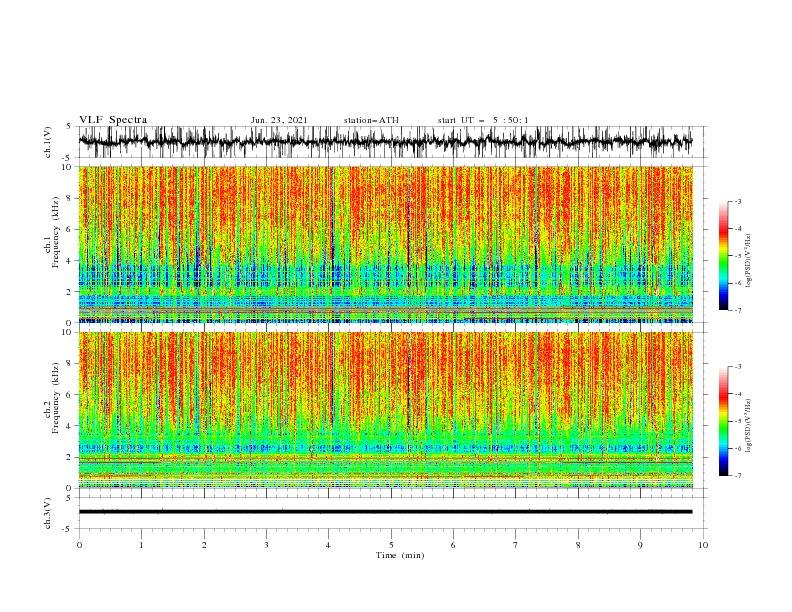Click inside the ch.1 spectrogram panel
This screenshot has width=792, height=612.
386,244
